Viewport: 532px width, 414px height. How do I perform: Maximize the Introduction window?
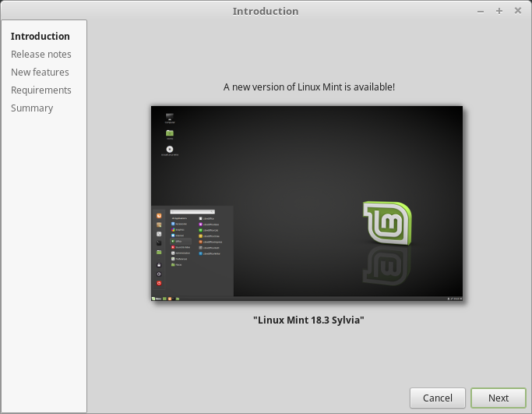(499, 11)
